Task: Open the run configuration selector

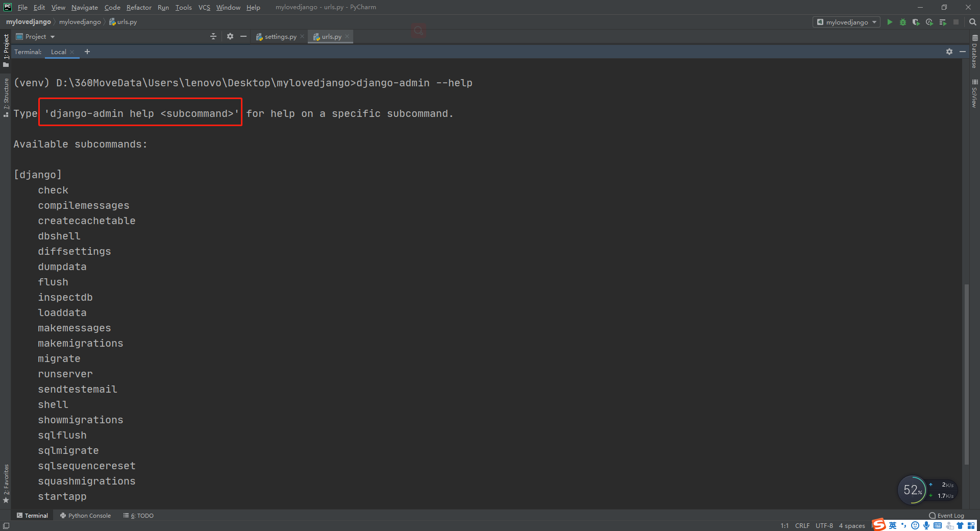Action: pos(846,22)
